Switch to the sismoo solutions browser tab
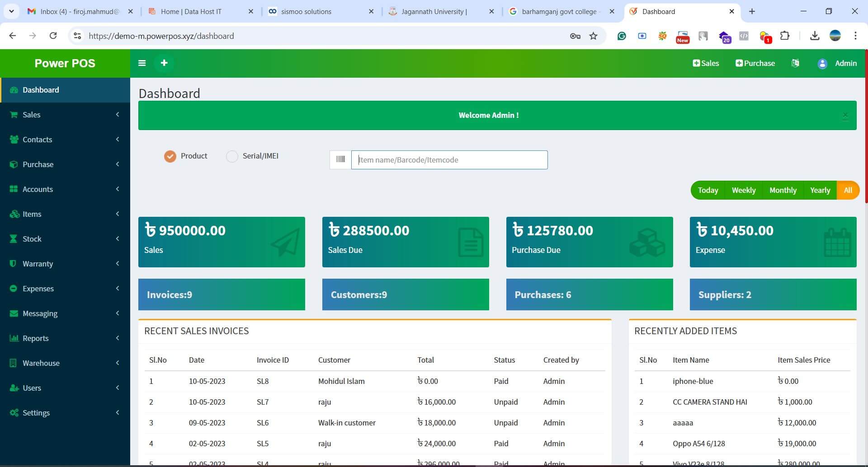Screen dimensions: 868x467 pos(306,12)
